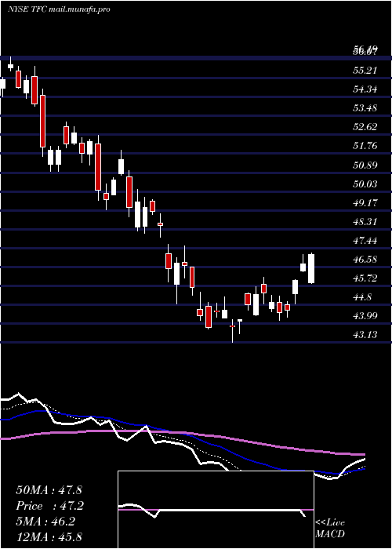Click the 46.58 price axis label

[x=365, y=259]
